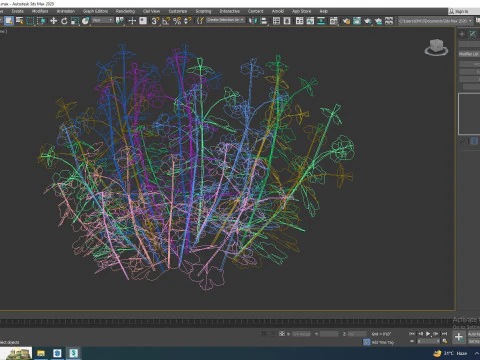Open Render Setup teapot icon
This screenshot has height=360, width=480.
pyautogui.click(x=346, y=21)
